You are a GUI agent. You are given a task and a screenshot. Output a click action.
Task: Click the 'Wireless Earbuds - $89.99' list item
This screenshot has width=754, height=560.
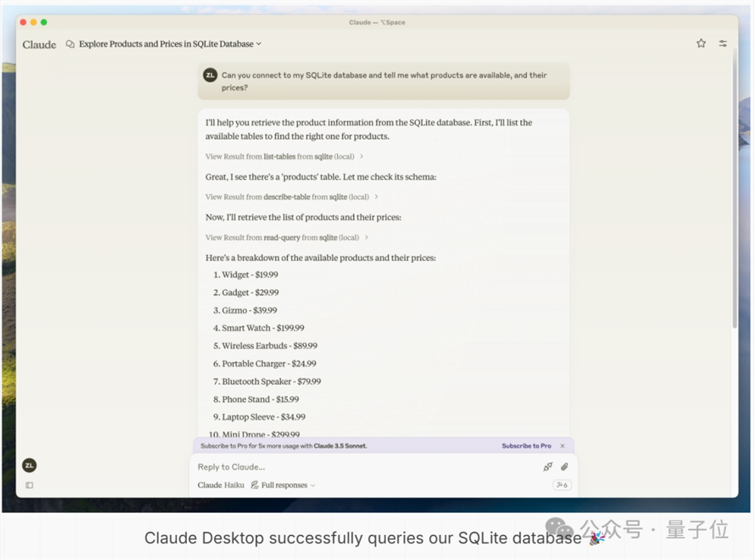[265, 346]
